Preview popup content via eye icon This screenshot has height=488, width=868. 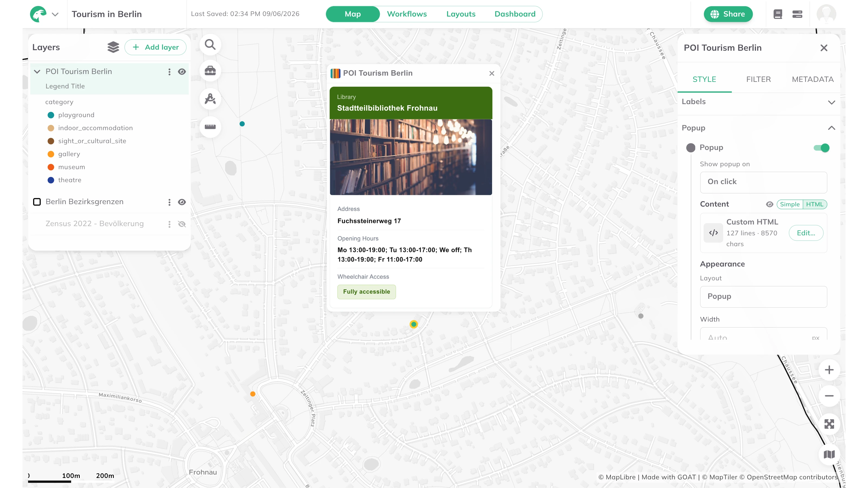pyautogui.click(x=770, y=204)
